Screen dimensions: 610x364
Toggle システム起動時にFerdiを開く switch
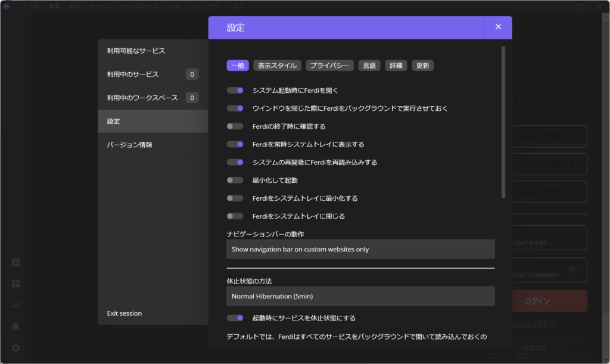[x=235, y=90]
